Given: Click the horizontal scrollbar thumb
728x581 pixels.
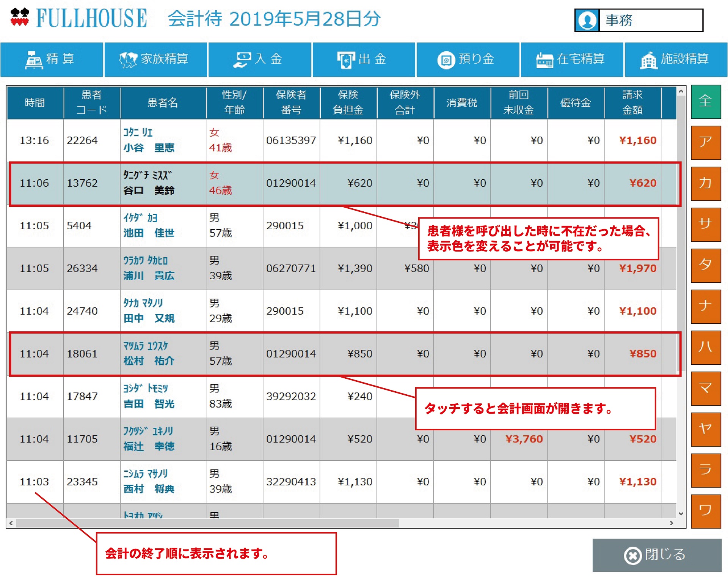Looking at the screenshot, I should pos(207,523).
